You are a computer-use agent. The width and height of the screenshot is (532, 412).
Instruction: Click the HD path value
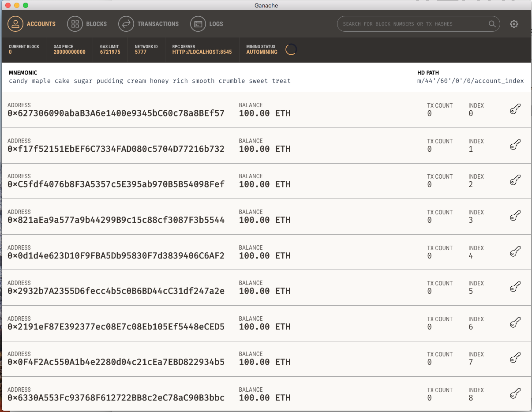tap(470, 81)
